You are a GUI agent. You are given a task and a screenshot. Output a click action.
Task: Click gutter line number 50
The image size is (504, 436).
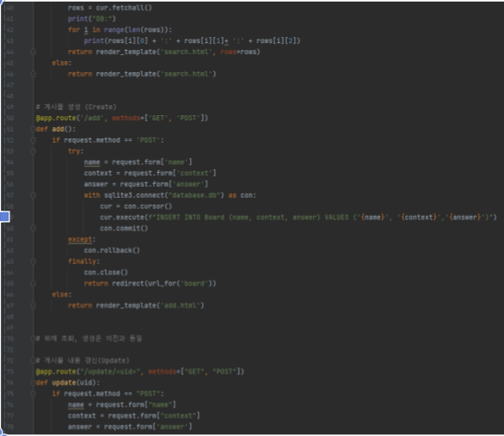(10, 118)
